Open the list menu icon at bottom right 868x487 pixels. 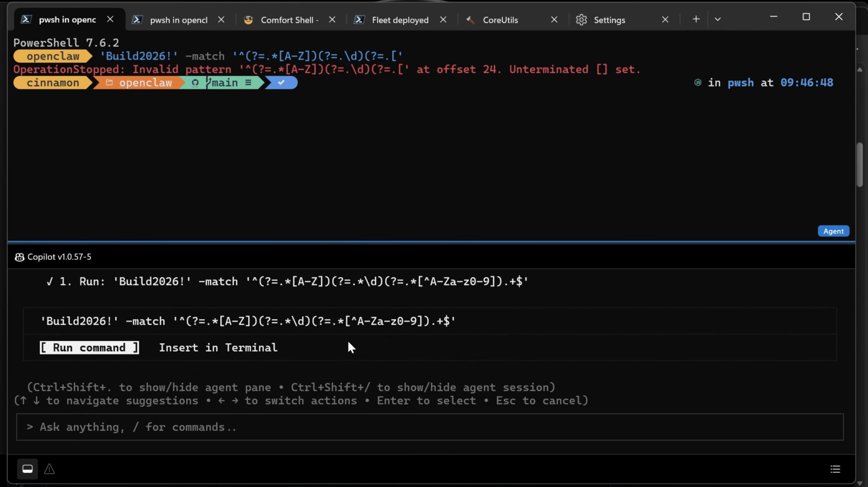835,469
